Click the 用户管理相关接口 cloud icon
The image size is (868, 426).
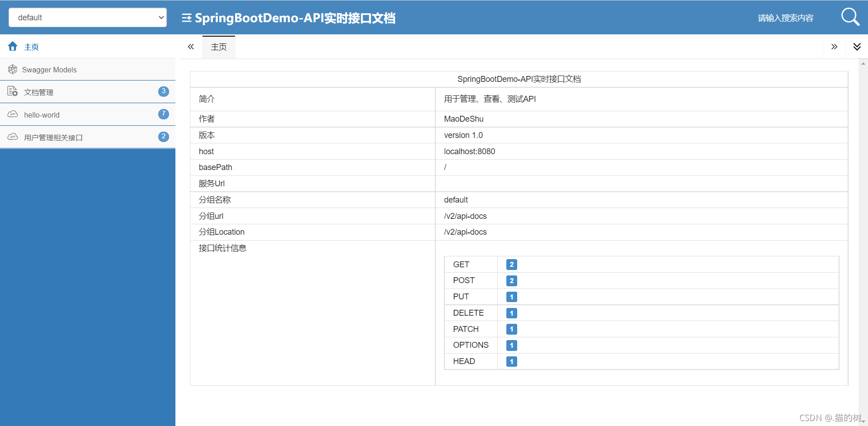coord(13,137)
